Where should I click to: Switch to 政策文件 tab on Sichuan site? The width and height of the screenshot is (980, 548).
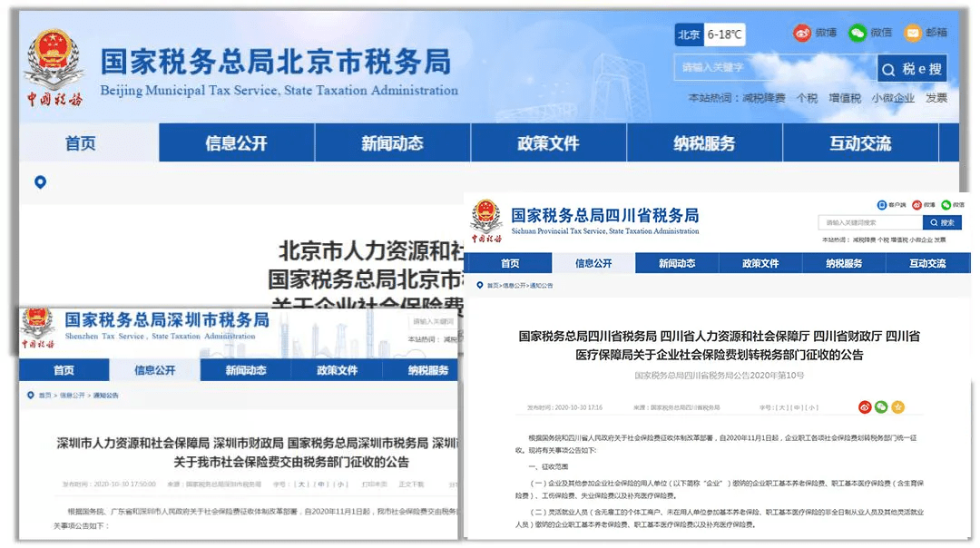760,263
